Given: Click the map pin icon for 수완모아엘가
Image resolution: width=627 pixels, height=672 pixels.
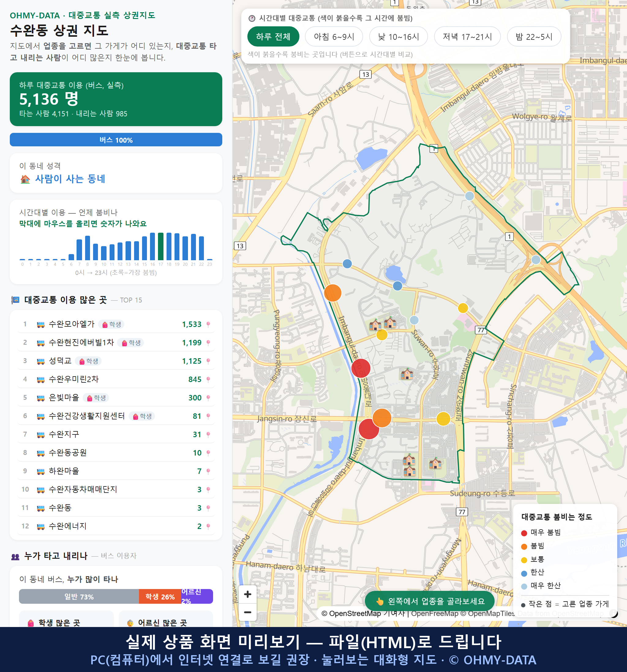Looking at the screenshot, I should coord(208,325).
